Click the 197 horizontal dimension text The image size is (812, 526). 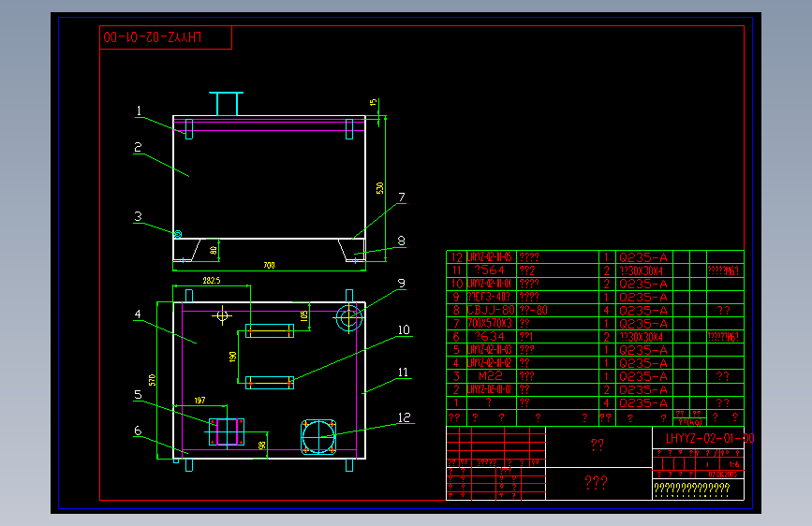(x=199, y=401)
